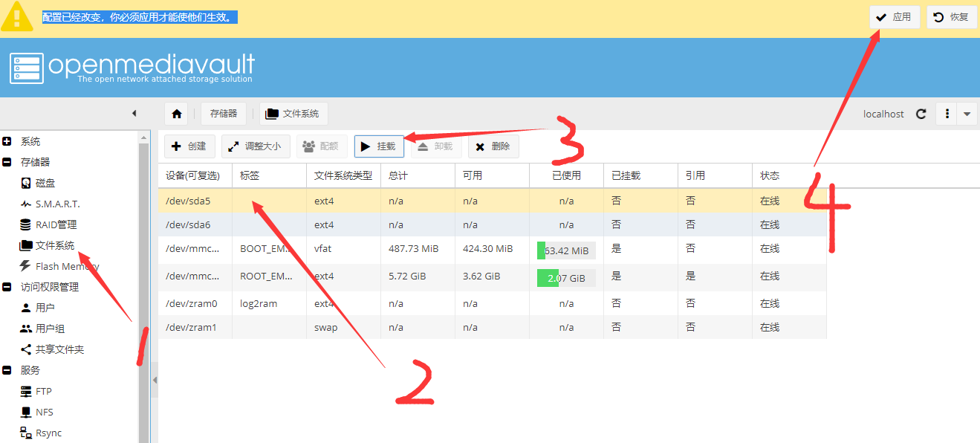
Task: Select the ROOT_EM... ext4 row
Action: point(492,277)
